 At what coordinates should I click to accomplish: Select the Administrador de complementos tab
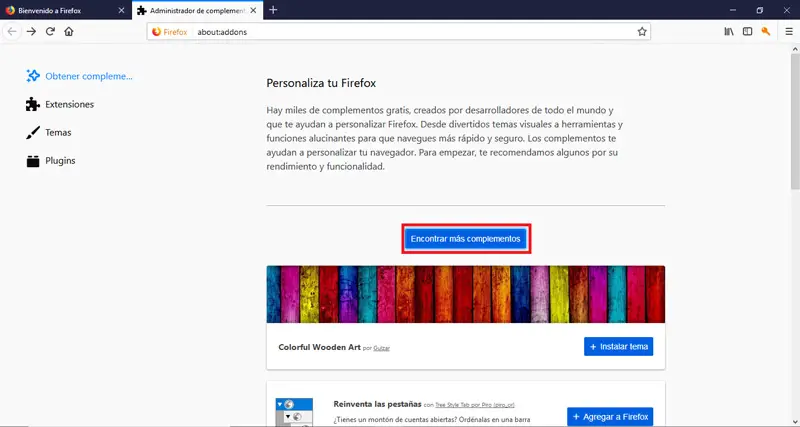click(197, 10)
